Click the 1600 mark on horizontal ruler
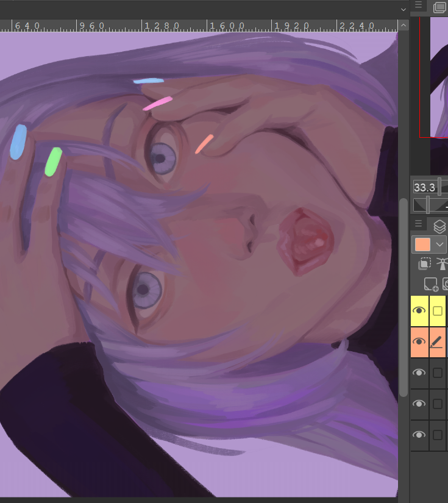 point(227,26)
